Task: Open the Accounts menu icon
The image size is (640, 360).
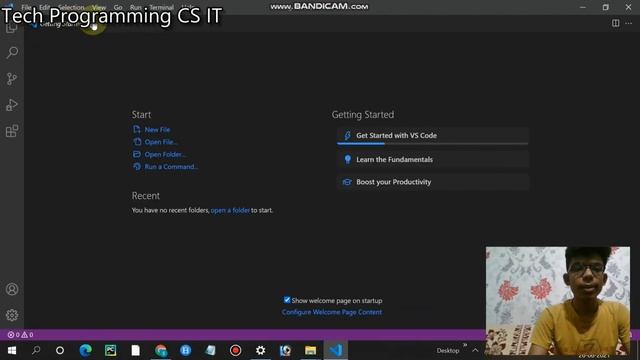Action: [x=12, y=289]
